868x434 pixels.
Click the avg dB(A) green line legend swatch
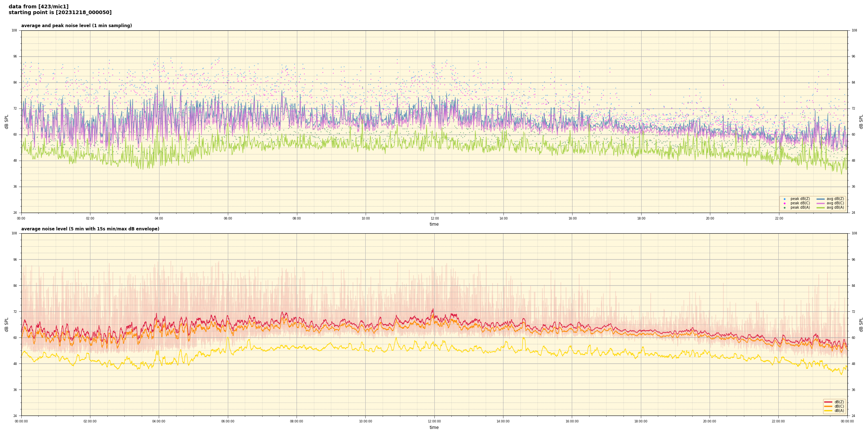820,208
